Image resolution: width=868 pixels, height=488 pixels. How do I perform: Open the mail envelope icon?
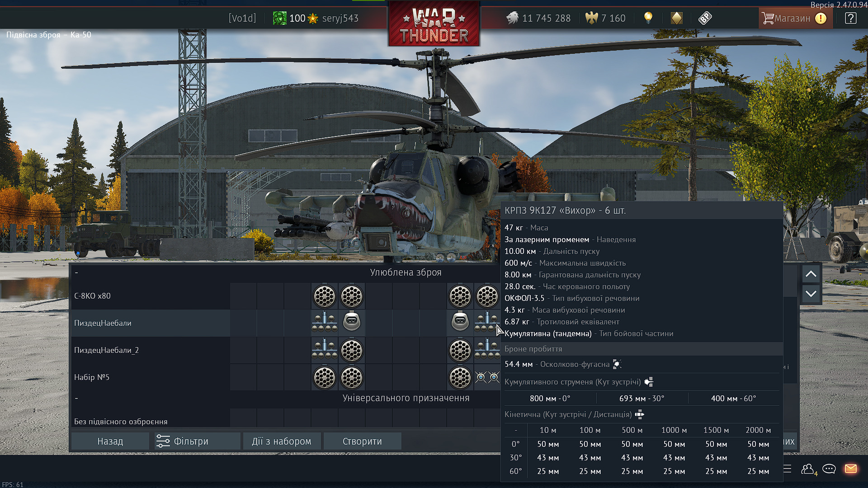point(850,469)
